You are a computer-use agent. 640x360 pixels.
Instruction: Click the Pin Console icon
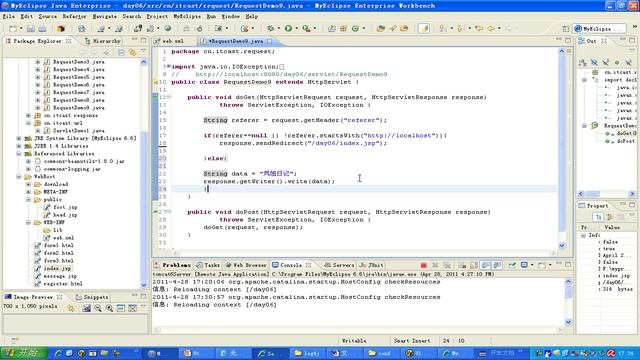pos(512,265)
